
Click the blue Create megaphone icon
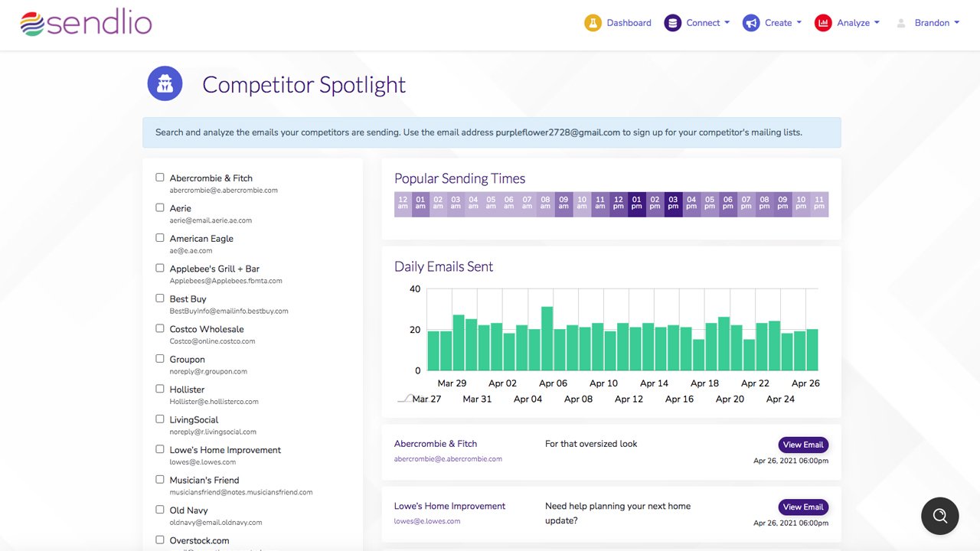751,23
